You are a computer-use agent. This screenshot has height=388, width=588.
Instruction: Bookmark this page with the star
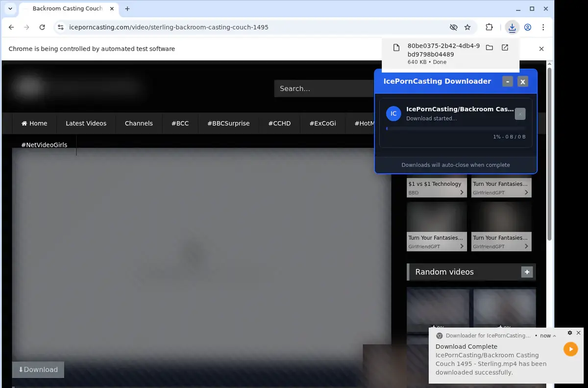click(467, 27)
